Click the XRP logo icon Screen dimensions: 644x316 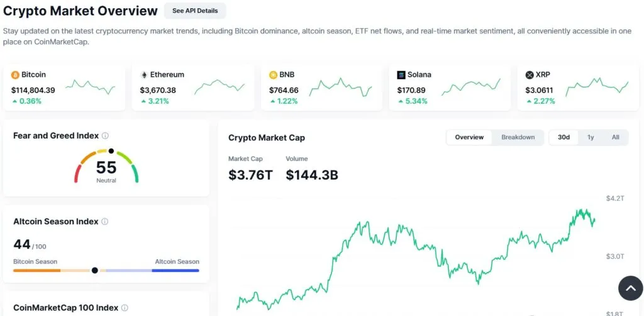pos(530,75)
